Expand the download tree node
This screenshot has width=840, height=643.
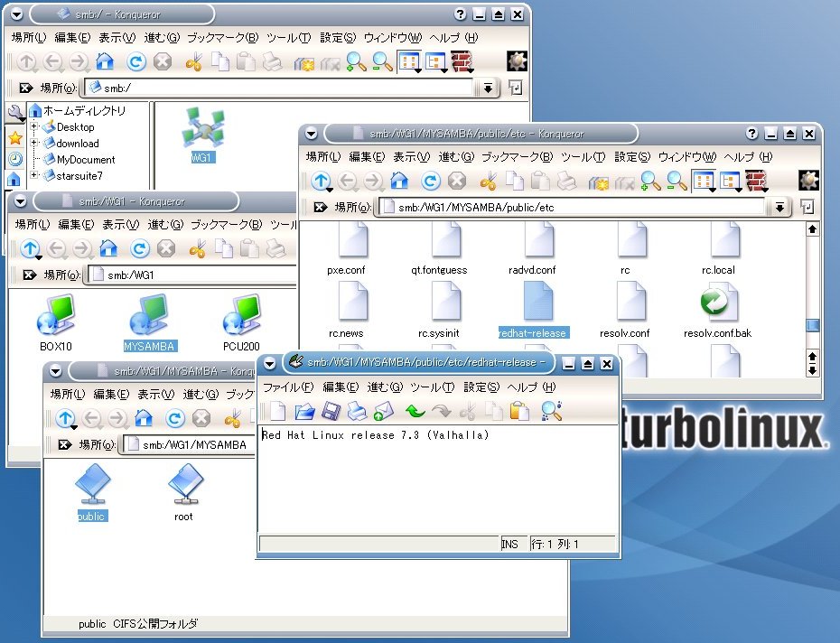33,143
